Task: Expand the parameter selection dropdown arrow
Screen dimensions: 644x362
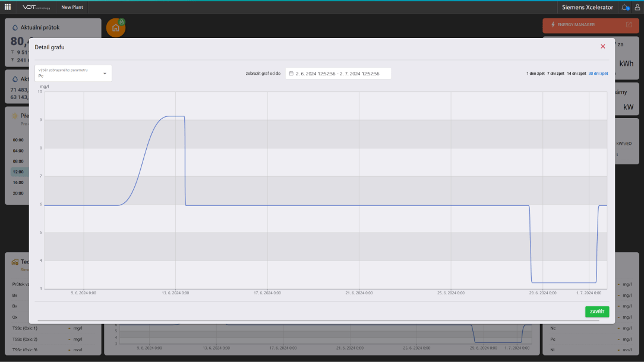Action: point(105,74)
